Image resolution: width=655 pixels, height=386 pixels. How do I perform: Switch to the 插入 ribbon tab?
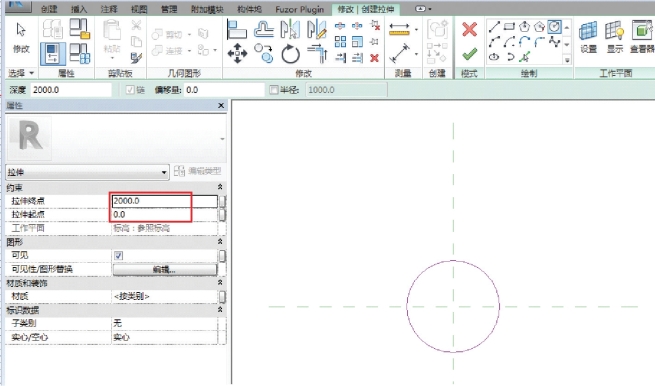click(x=79, y=9)
